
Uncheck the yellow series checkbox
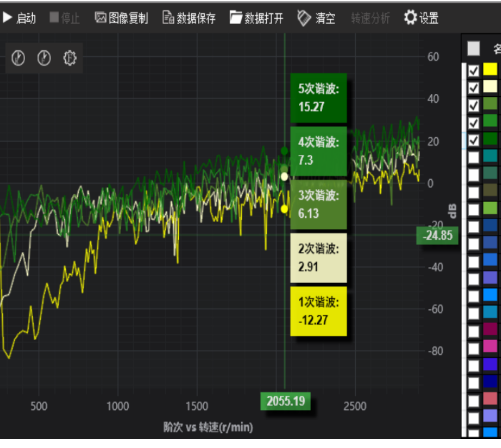pos(474,71)
